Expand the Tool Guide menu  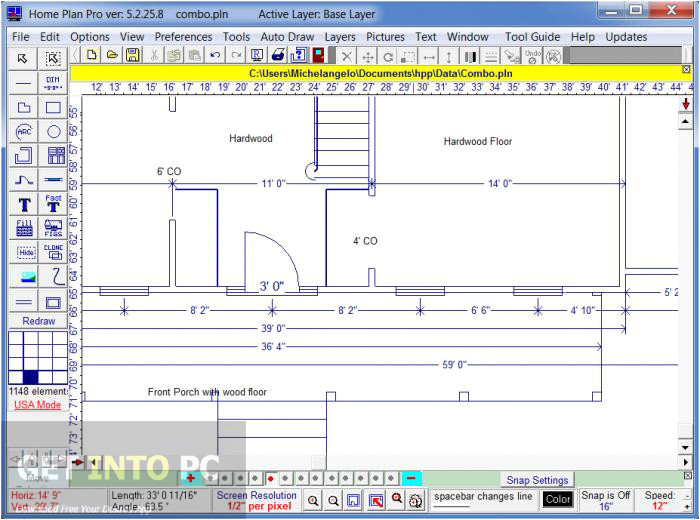click(532, 37)
